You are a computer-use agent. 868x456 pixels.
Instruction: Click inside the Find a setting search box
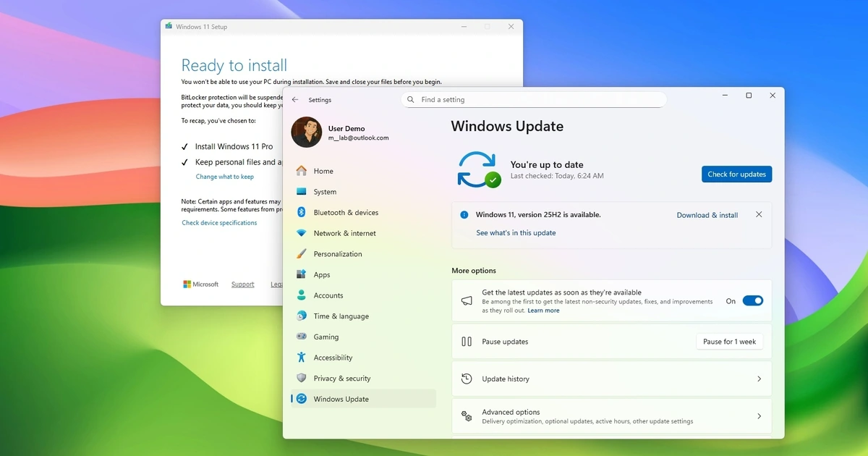click(x=535, y=100)
